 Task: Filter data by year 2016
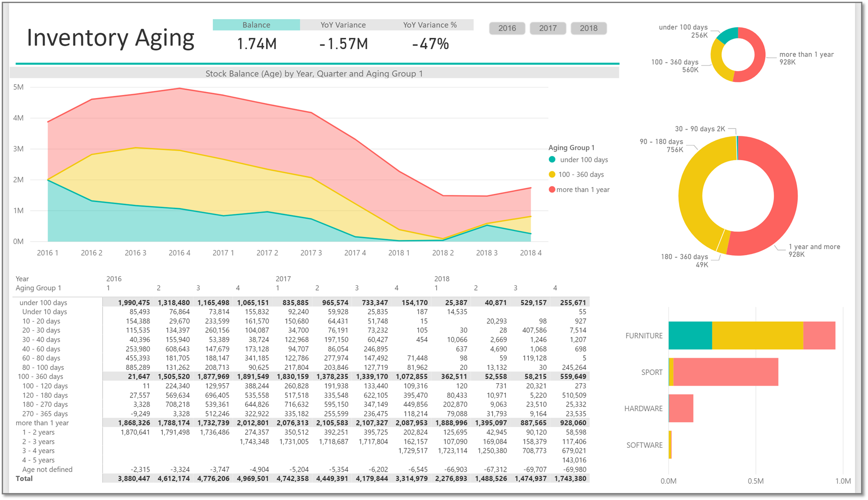click(507, 28)
